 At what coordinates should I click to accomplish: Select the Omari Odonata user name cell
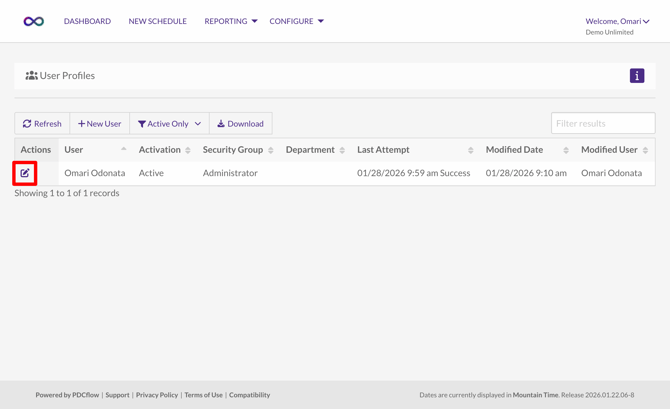95,173
